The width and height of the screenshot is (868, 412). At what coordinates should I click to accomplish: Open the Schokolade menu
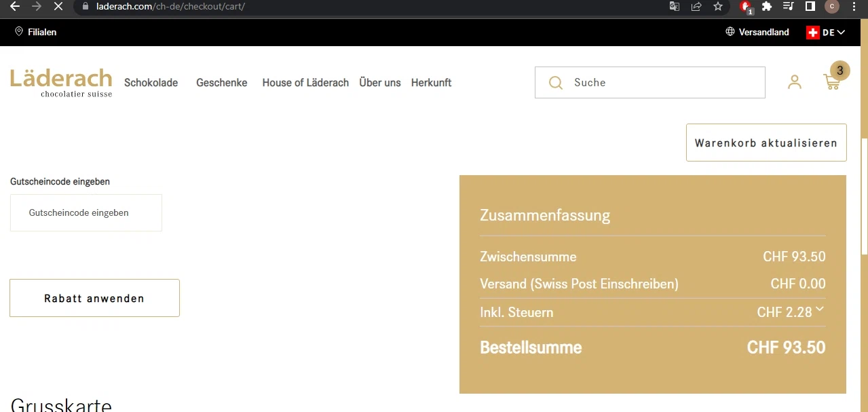[x=151, y=83]
